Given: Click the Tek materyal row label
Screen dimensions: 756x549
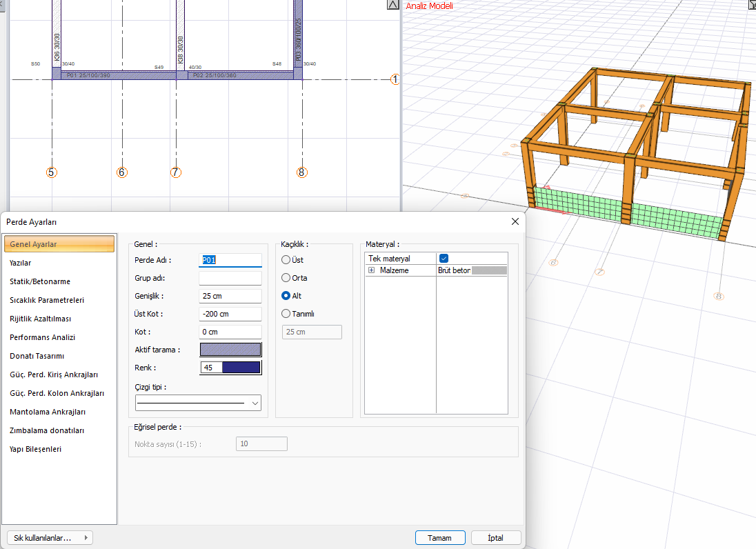Looking at the screenshot, I should click(389, 259).
